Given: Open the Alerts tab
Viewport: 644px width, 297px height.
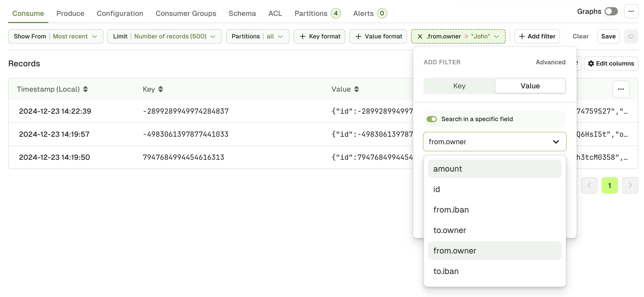Looking at the screenshot, I should pos(370,13).
